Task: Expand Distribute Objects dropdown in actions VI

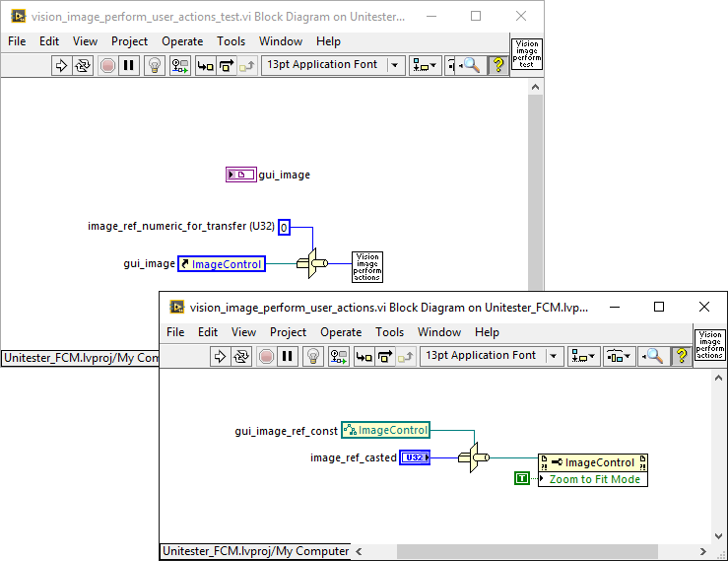Action: coord(619,356)
